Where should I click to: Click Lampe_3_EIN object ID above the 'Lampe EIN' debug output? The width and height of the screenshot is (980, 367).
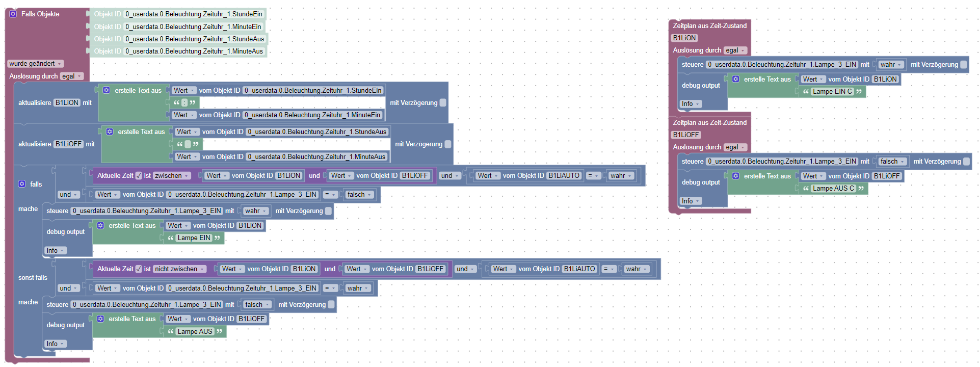[x=147, y=211]
